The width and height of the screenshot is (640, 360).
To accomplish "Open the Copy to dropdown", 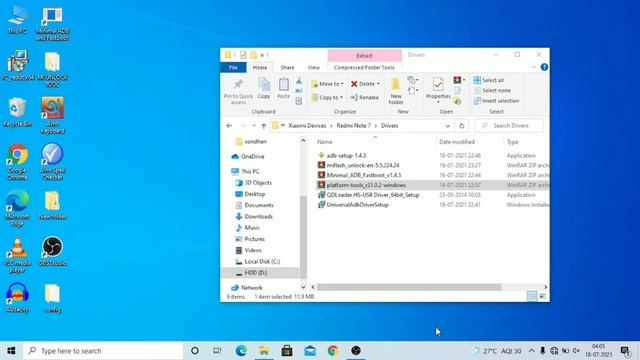I will pyautogui.click(x=327, y=98).
